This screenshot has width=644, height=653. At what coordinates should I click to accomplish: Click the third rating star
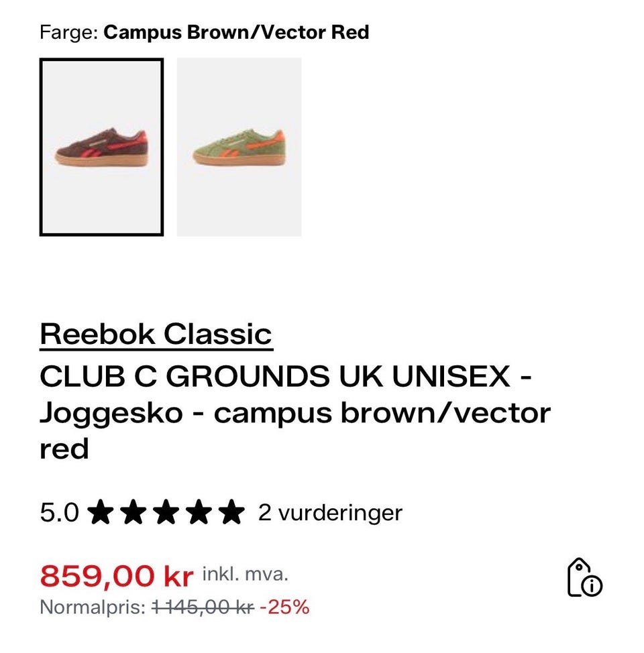tap(166, 513)
